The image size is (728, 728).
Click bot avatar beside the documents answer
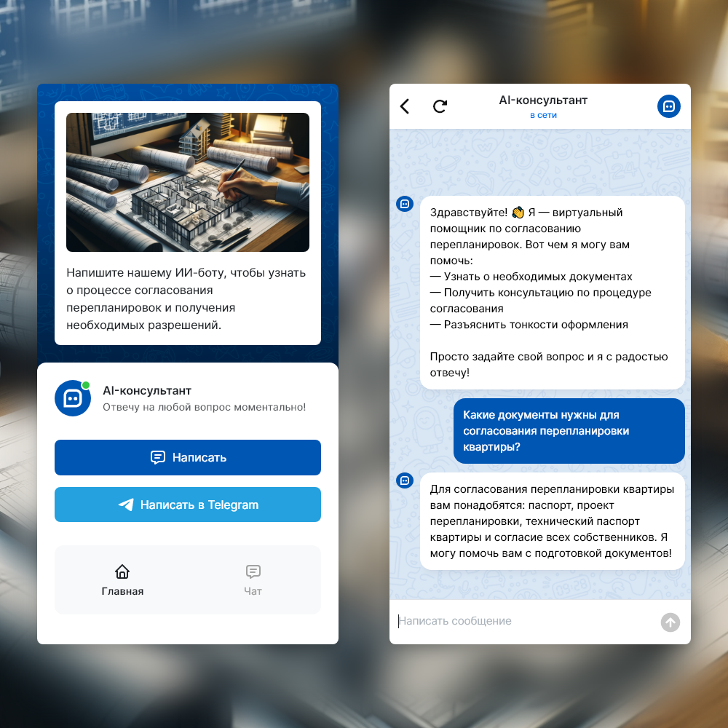[404, 480]
